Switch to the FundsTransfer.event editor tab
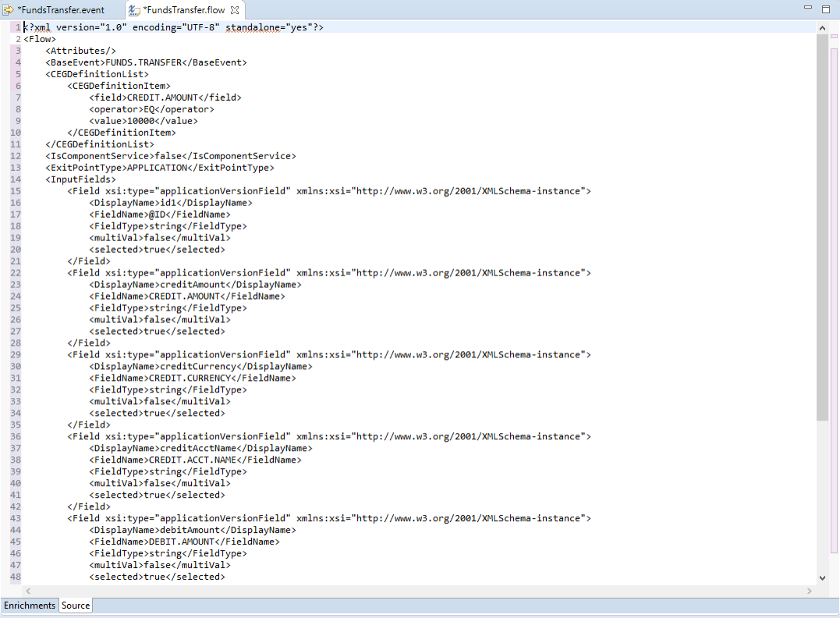The image size is (840, 618). pyautogui.click(x=61, y=10)
